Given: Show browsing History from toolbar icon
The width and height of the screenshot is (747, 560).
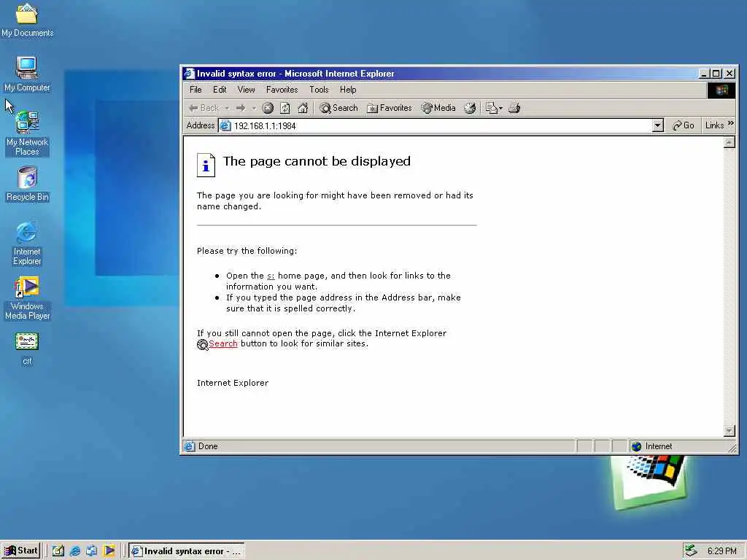Looking at the screenshot, I should click(x=470, y=108).
